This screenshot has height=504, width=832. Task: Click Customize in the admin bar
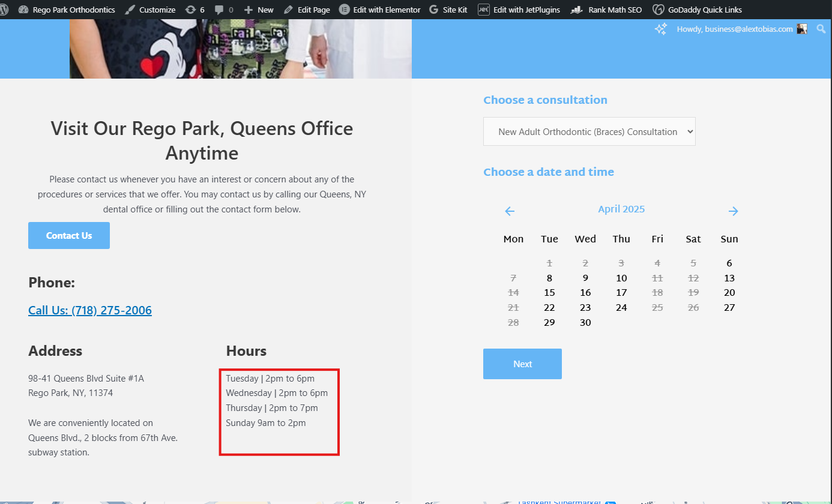(x=151, y=10)
